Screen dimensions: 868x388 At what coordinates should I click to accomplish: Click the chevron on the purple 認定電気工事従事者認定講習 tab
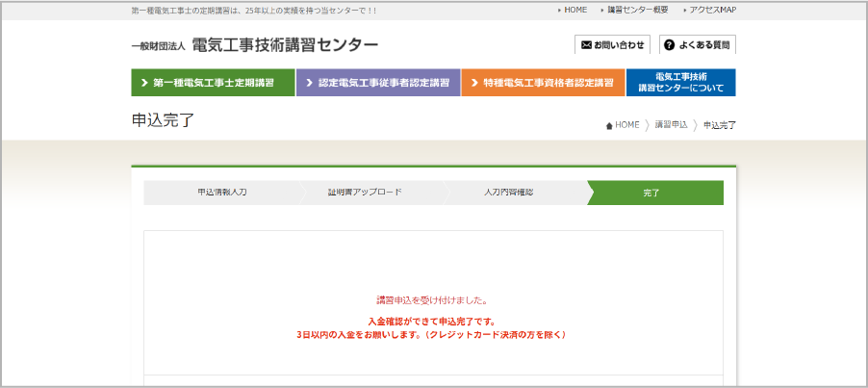[309, 83]
